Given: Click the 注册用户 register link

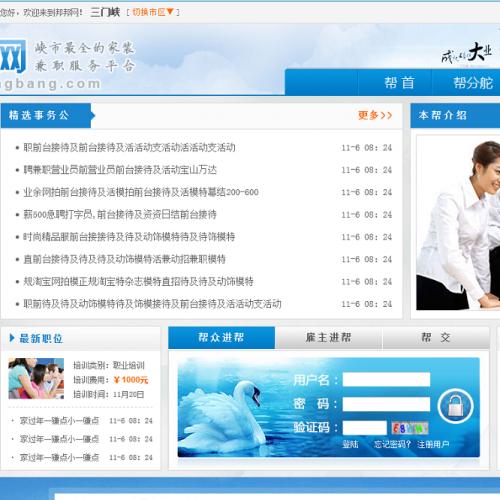Looking at the screenshot, I should tap(433, 444).
